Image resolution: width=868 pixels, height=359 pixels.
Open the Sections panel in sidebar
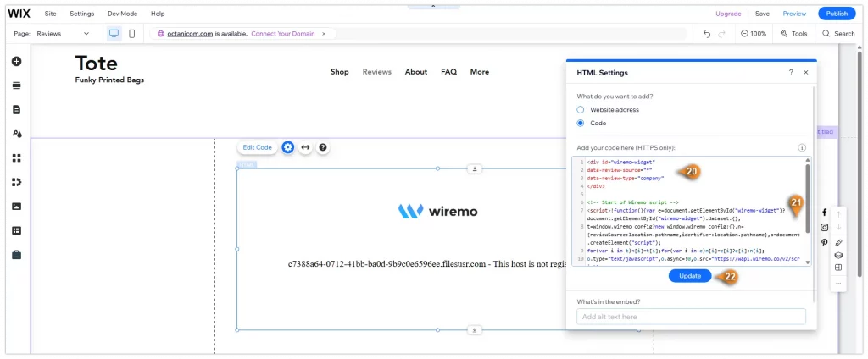pos(17,86)
